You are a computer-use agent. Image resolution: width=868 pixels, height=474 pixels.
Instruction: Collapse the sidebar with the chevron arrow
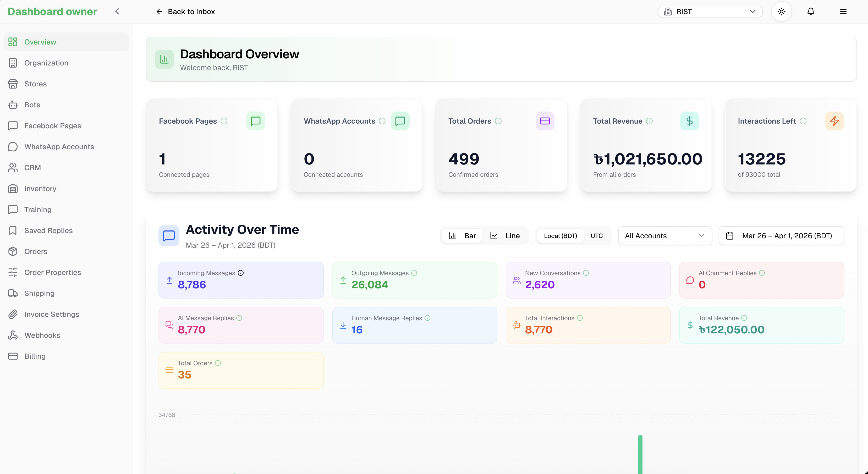click(117, 12)
